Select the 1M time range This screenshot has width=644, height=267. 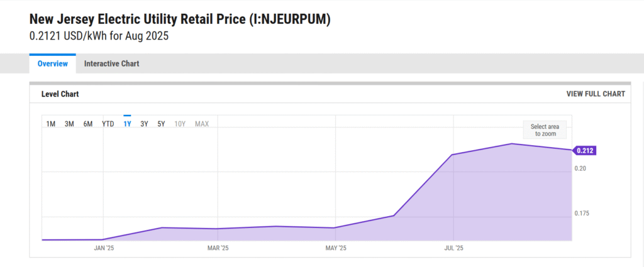51,124
